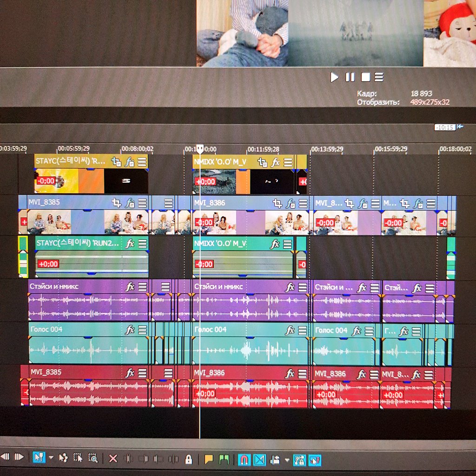Open the NMIXX 'O.O' video event menu
The width and height of the screenshot is (476, 476).
click(x=288, y=162)
